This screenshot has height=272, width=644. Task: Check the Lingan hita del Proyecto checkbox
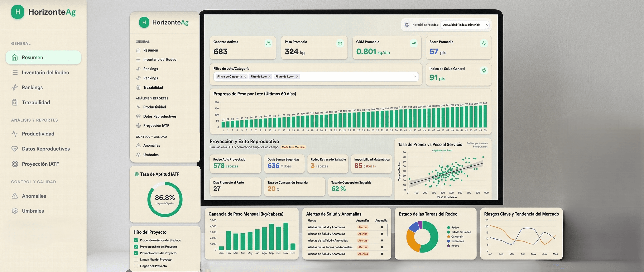(136, 259)
